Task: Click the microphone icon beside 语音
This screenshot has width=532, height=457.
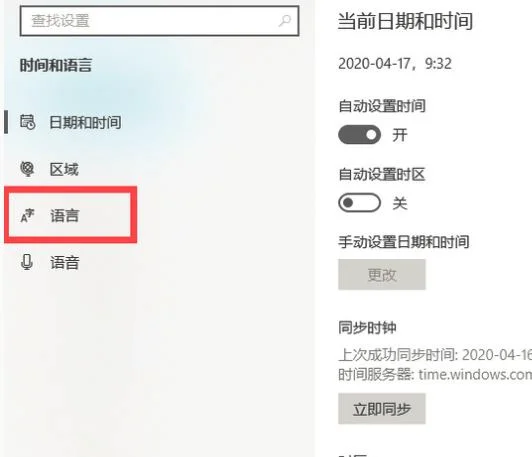Action: point(27,262)
